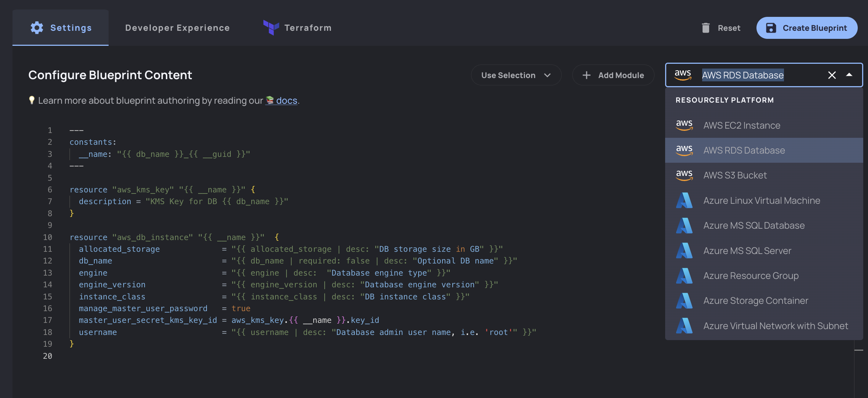Click the Use Selection chevron arrow
Screen dimensions: 868x398
(547, 75)
